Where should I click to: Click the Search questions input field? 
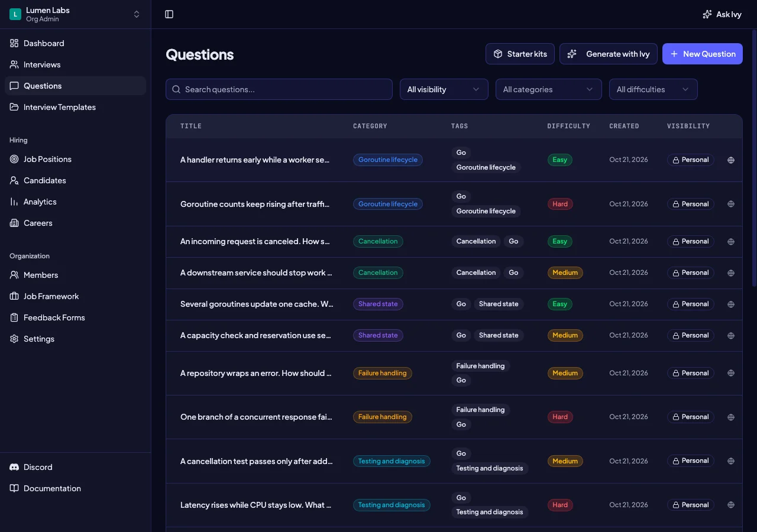pos(279,89)
